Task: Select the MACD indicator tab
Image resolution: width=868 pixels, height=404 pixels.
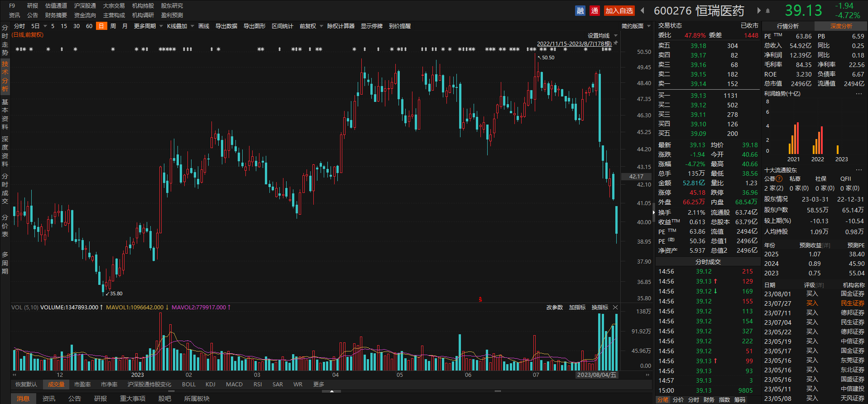Action: (234, 385)
